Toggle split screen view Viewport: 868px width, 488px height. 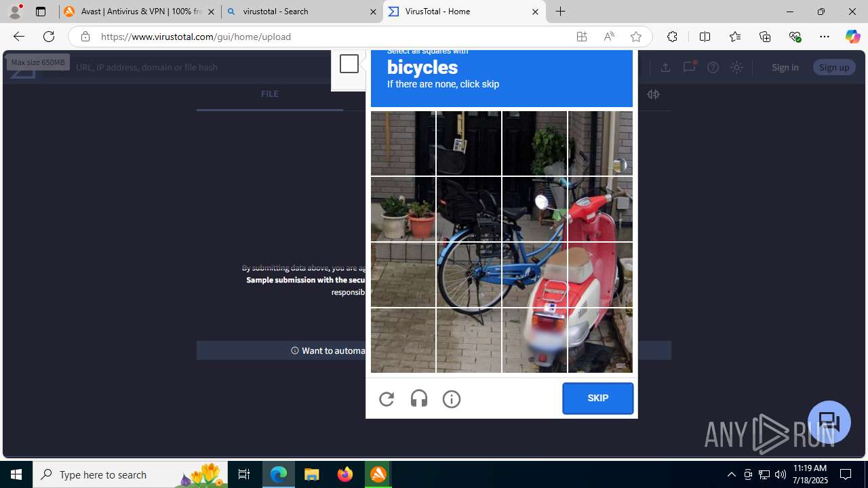point(705,37)
